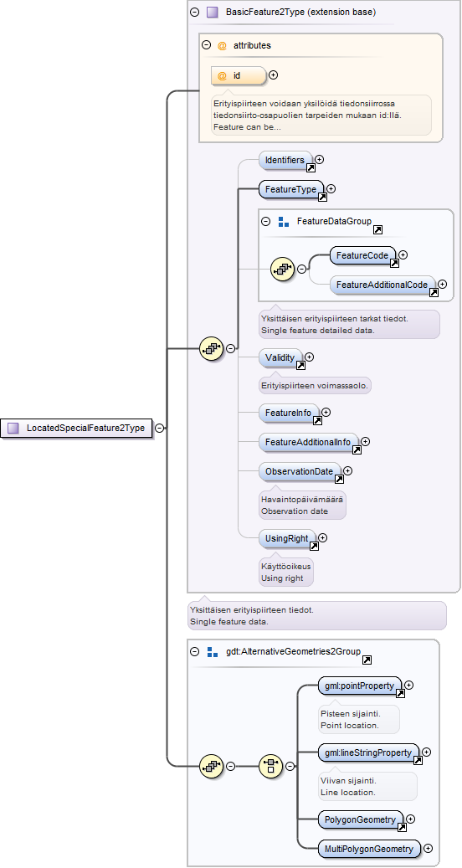
Task: Expand the PolygonGeometry element
Action: click(x=411, y=819)
